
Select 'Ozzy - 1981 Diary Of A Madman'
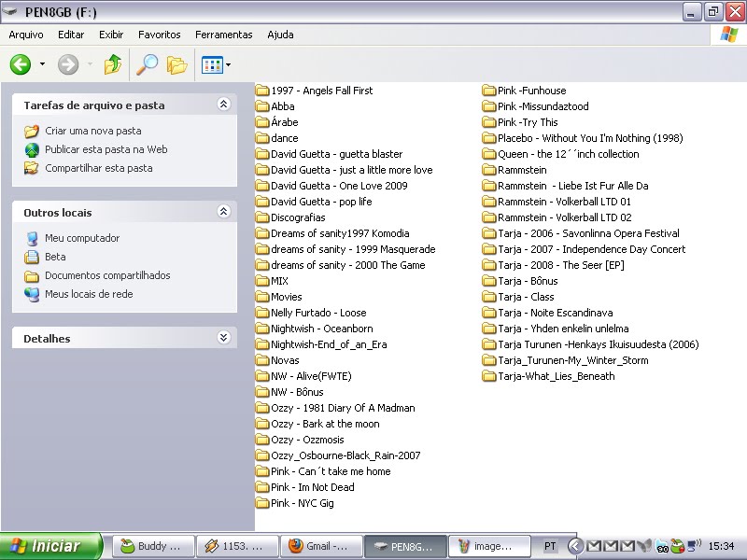(343, 408)
